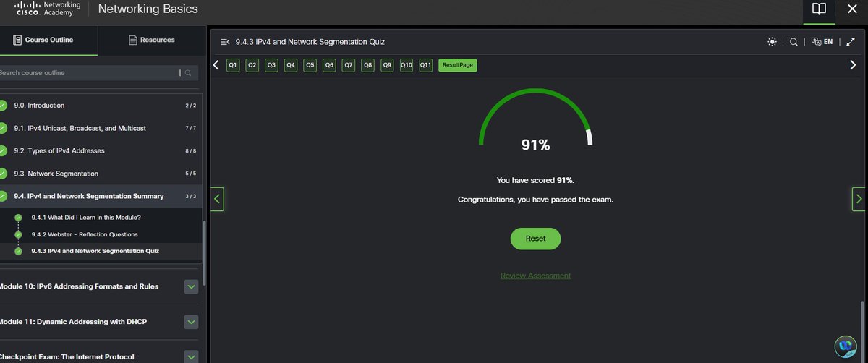Screen dimensions: 868x363
Task: Expand content to fullscreen
Action: pos(851,42)
